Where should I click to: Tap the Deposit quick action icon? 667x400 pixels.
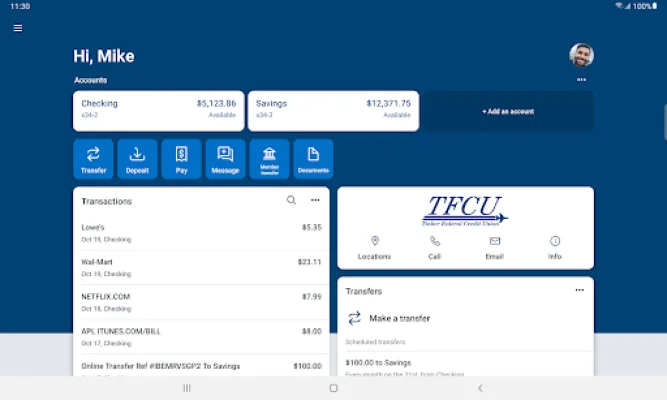pyautogui.click(x=137, y=159)
